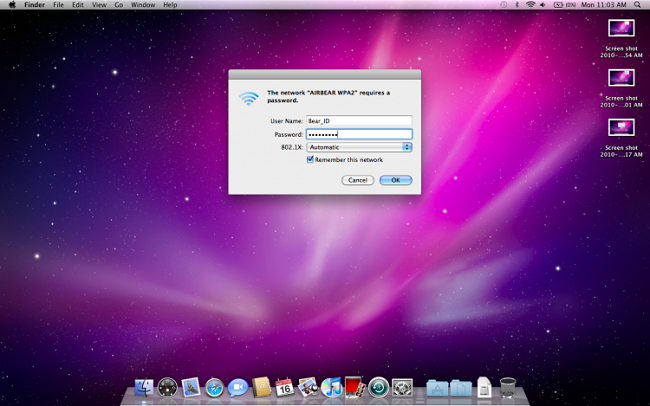Open the 802.1X Automatic dropdown

click(360, 147)
